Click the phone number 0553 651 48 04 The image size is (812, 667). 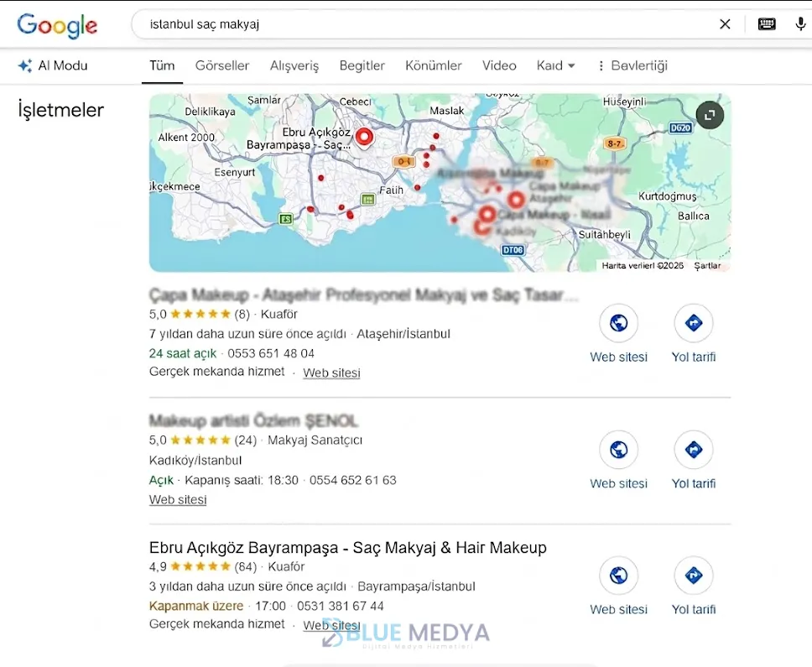click(x=271, y=354)
